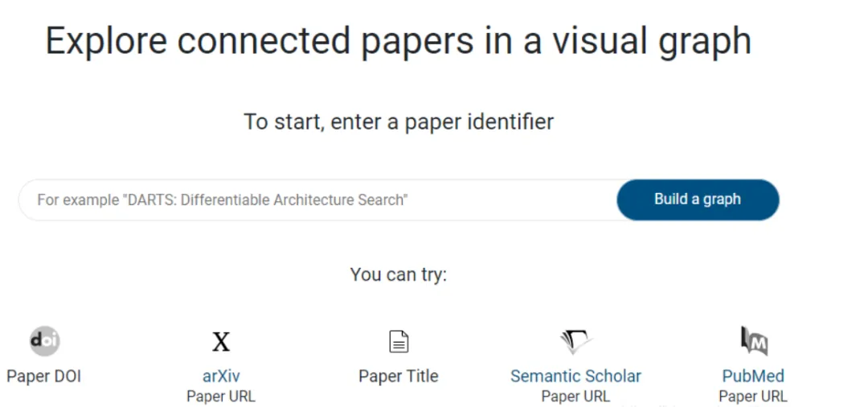Viewport: 868px width, 407px height.
Task: Click the Paper DOI label
Action: (43, 376)
